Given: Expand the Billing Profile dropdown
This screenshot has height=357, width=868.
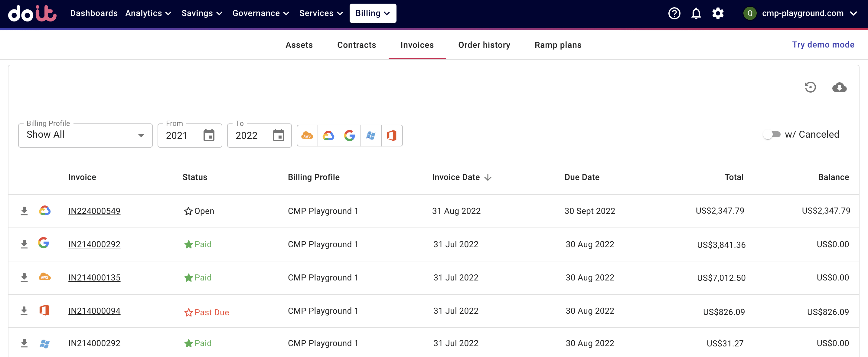Looking at the screenshot, I should tap(85, 135).
